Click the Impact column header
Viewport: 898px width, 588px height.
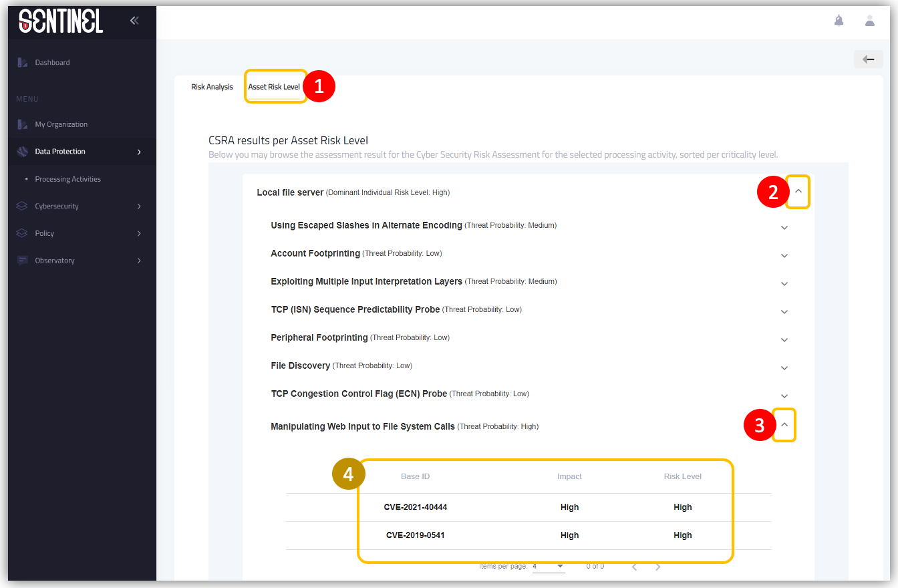(569, 476)
